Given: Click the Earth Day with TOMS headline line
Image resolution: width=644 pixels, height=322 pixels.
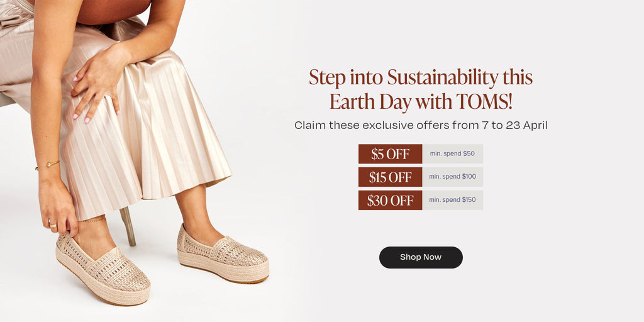Looking at the screenshot, I should click(421, 103).
